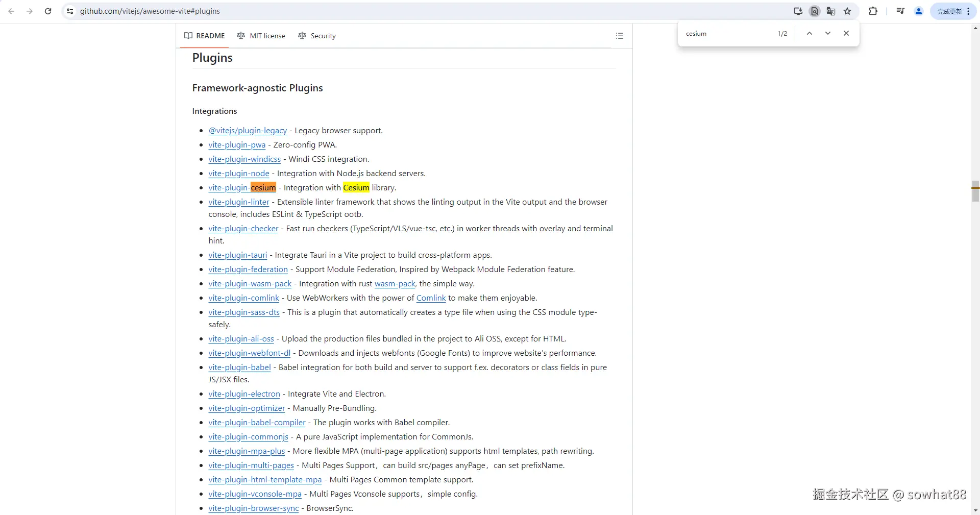Open the media control icon
980x515 pixels.
coord(900,11)
